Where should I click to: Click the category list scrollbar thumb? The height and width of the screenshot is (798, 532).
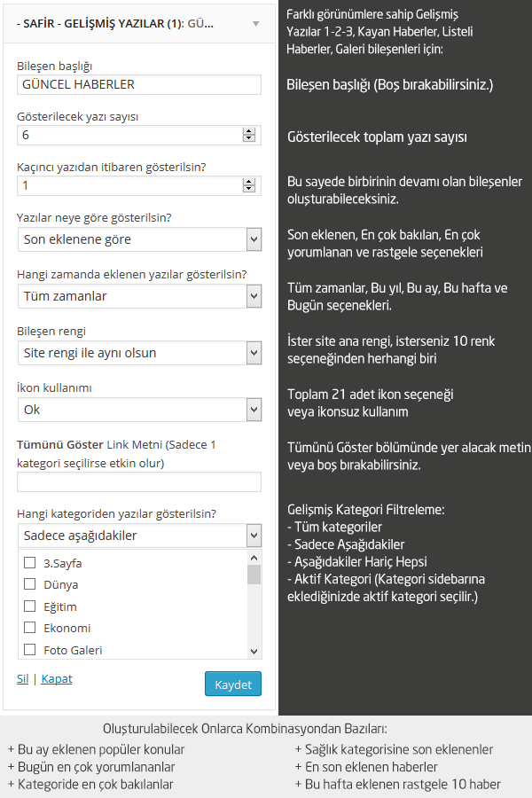254,575
